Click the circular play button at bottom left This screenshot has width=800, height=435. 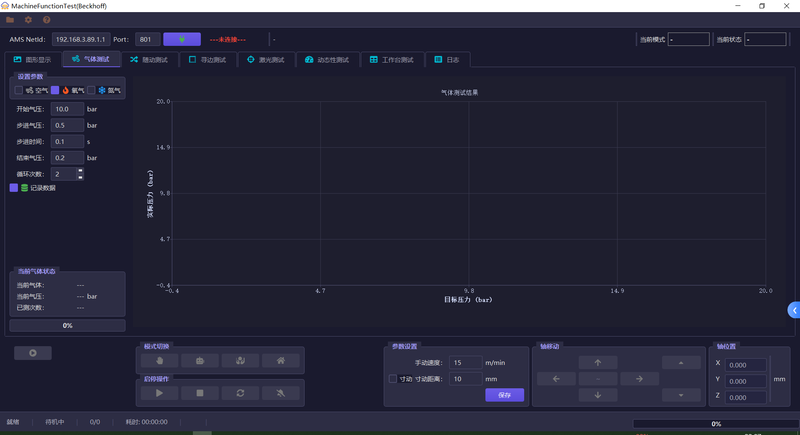pos(33,353)
